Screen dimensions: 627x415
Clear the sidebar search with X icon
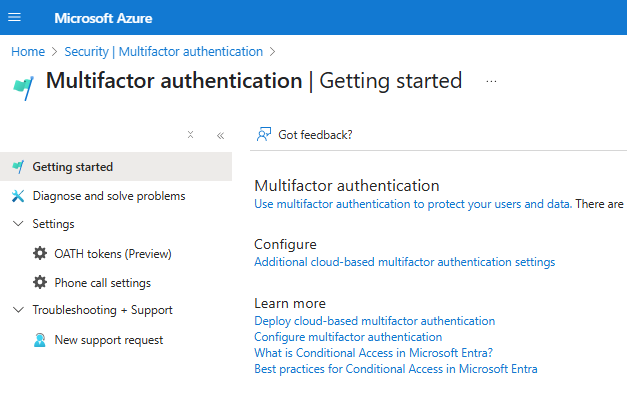[x=190, y=135]
